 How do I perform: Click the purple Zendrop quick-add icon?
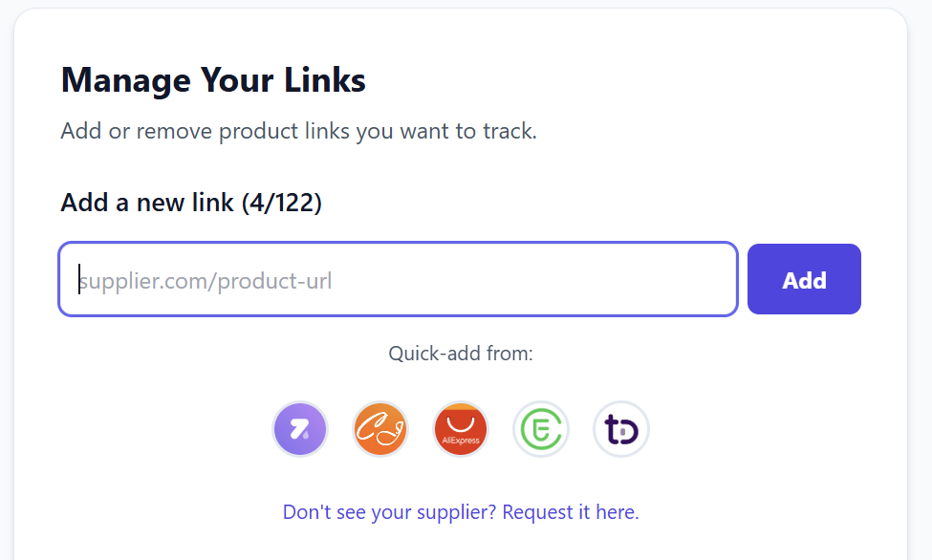pos(300,429)
